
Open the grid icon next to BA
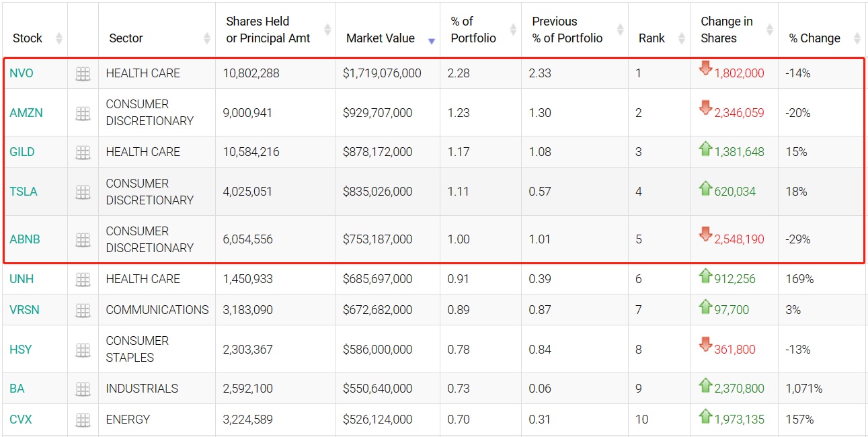[x=83, y=389]
